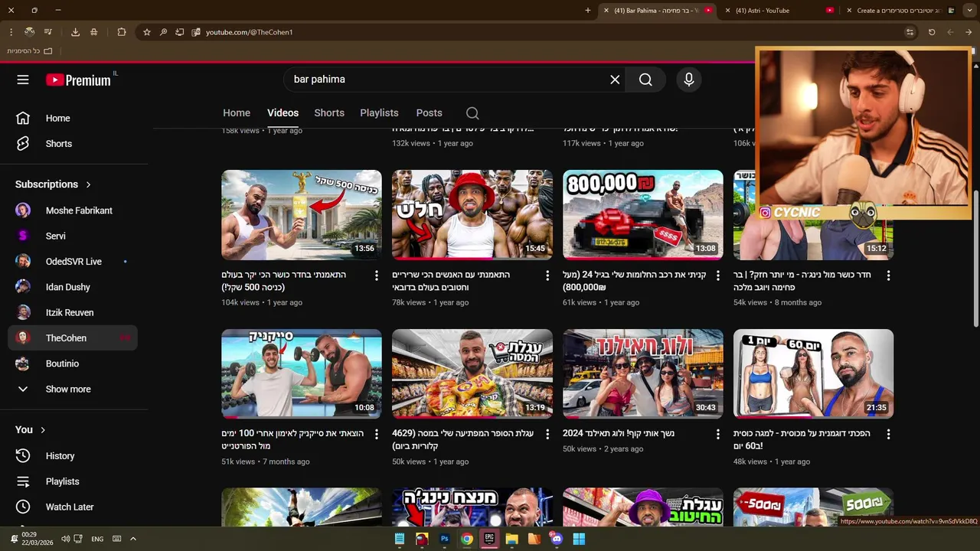The image size is (980, 551).
Task: Play the 10:08 dumbbell thumbnail video
Action: 301,373
